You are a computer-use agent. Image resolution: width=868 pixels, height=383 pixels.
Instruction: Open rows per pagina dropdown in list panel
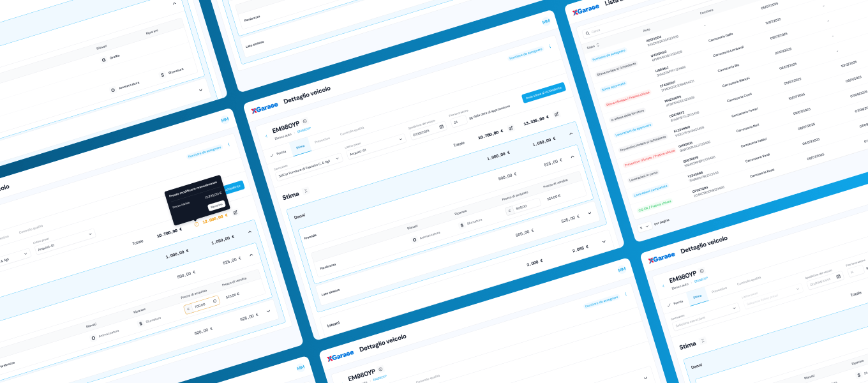coord(644,226)
